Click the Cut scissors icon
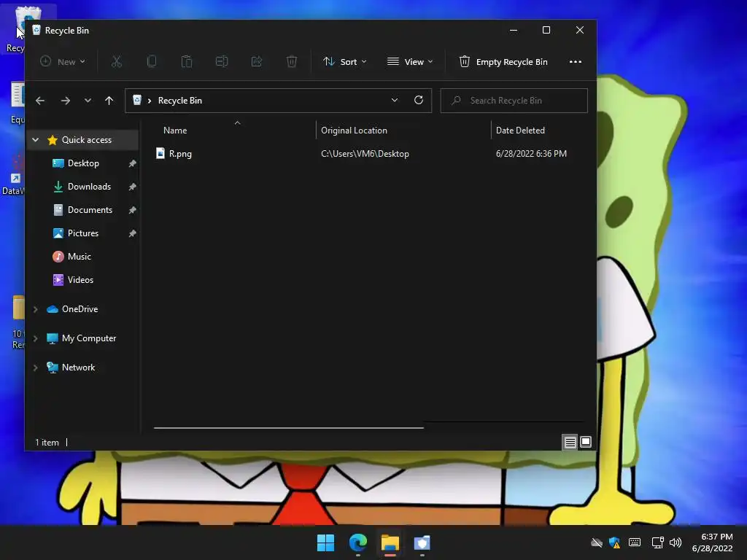The width and height of the screenshot is (747, 560). (x=117, y=61)
